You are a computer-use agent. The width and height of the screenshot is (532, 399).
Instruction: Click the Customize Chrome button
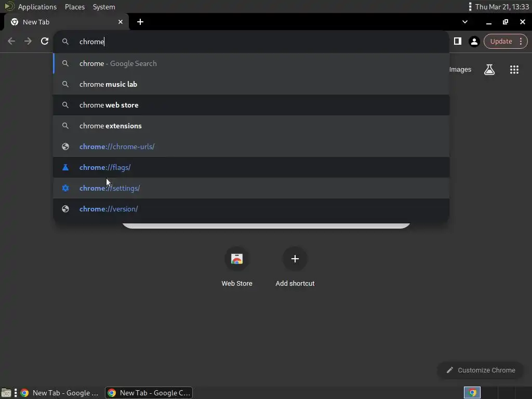click(481, 370)
